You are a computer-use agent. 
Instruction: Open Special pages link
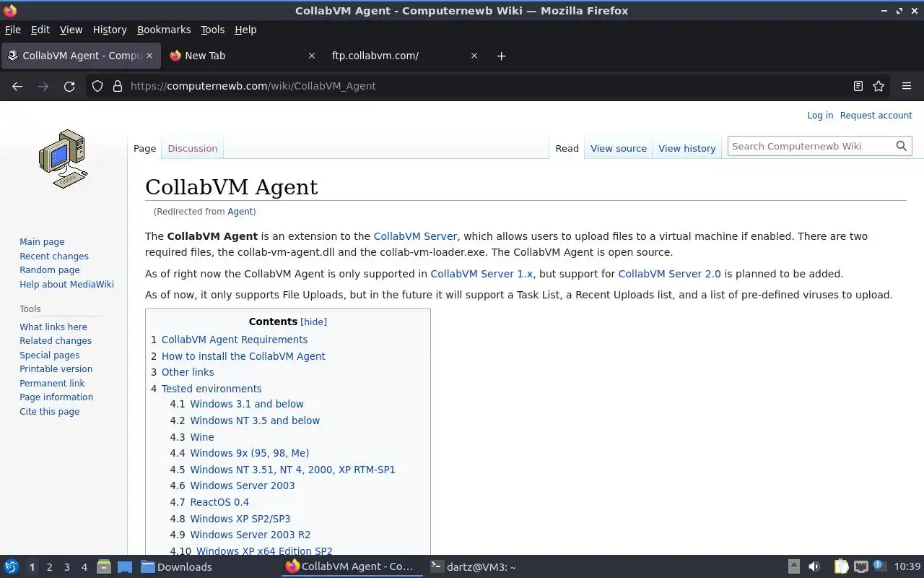pos(50,355)
